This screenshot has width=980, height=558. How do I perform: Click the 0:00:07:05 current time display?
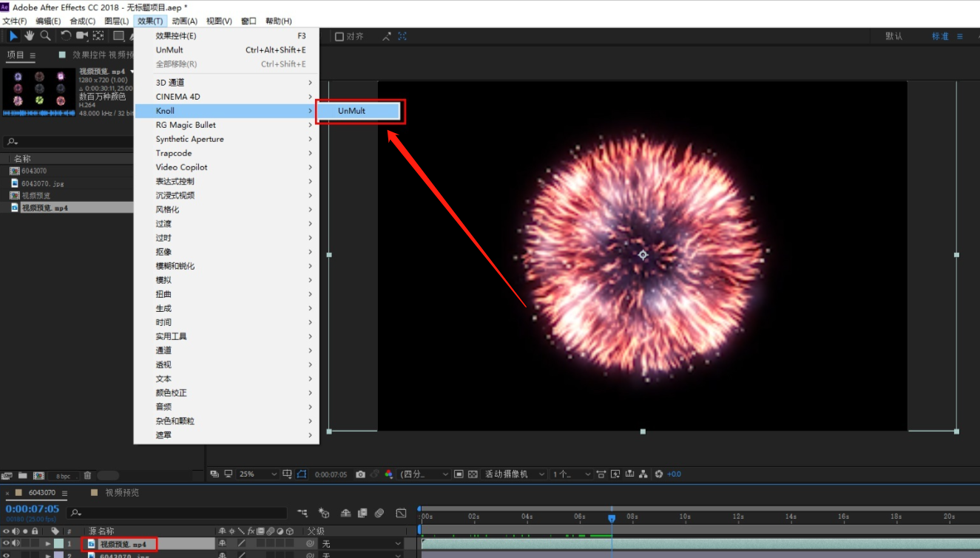(33, 509)
